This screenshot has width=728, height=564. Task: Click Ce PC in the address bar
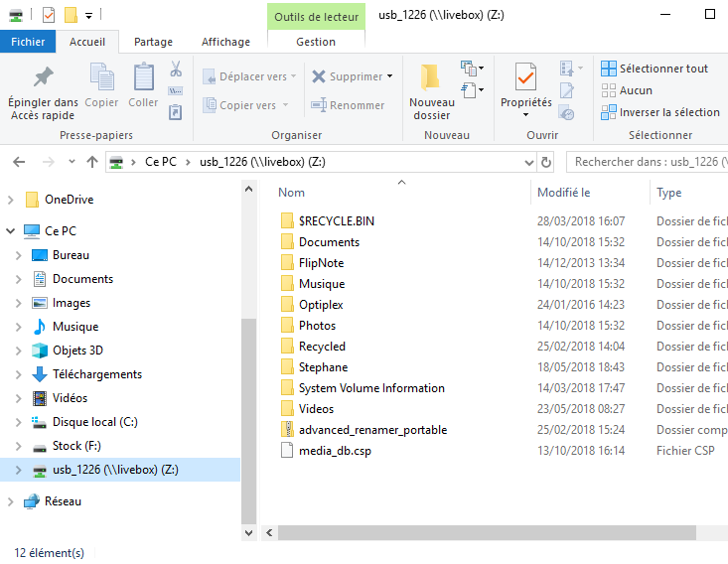coord(161,162)
